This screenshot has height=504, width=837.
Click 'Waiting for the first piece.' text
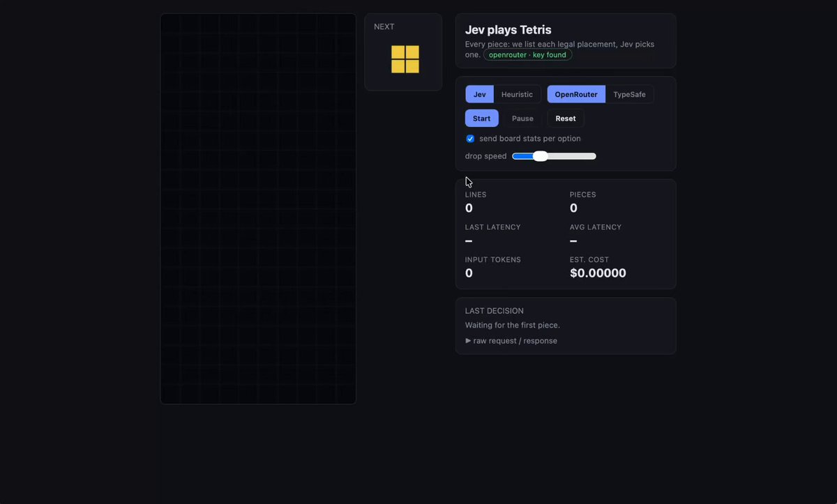(x=513, y=326)
